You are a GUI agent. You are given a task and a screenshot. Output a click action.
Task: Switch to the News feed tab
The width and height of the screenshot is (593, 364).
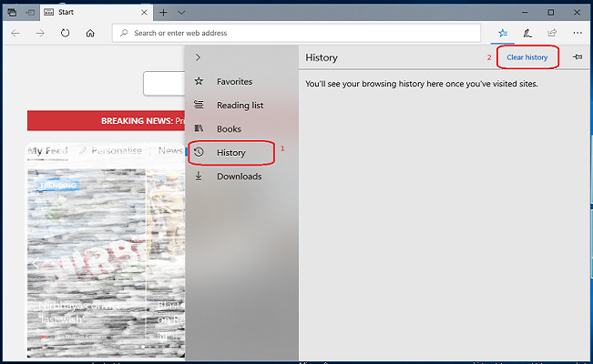170,150
